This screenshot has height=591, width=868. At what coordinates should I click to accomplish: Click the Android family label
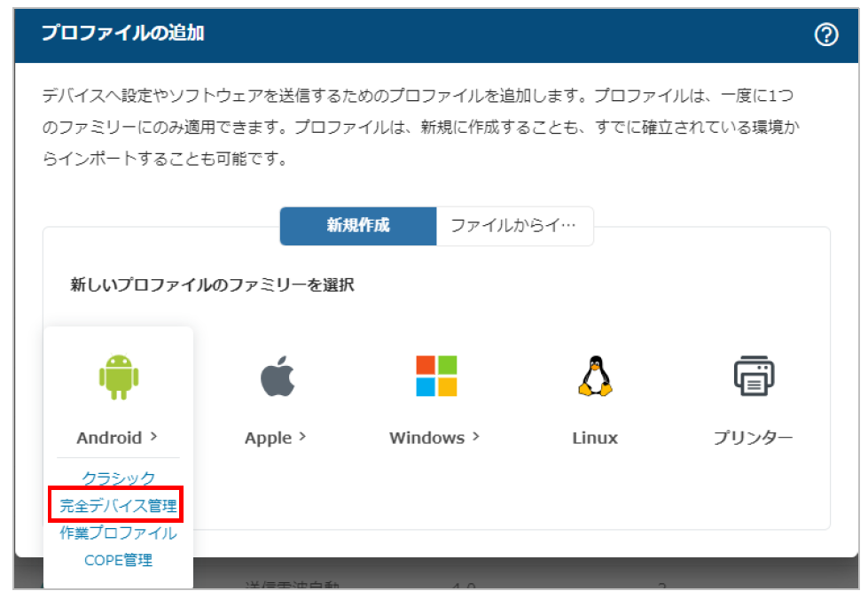tap(109, 439)
